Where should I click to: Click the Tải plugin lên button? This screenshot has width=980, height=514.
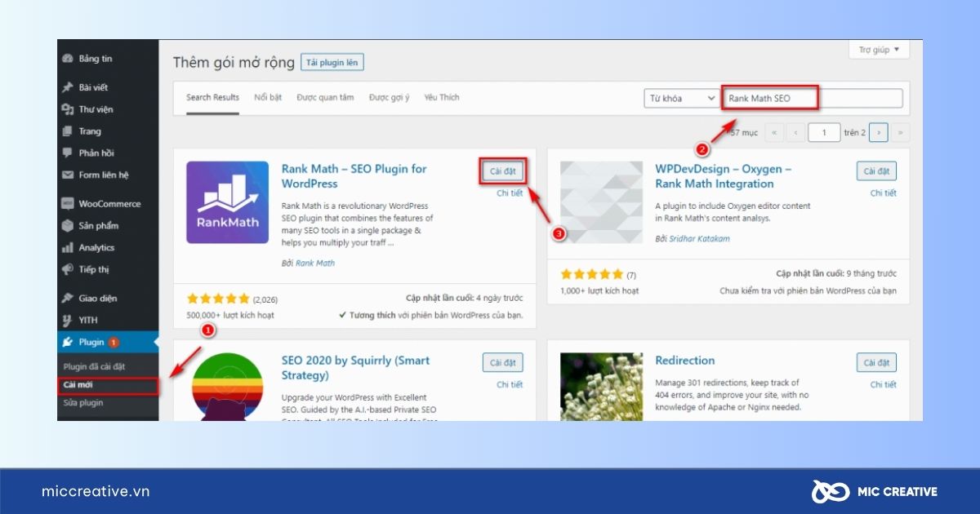332,63
